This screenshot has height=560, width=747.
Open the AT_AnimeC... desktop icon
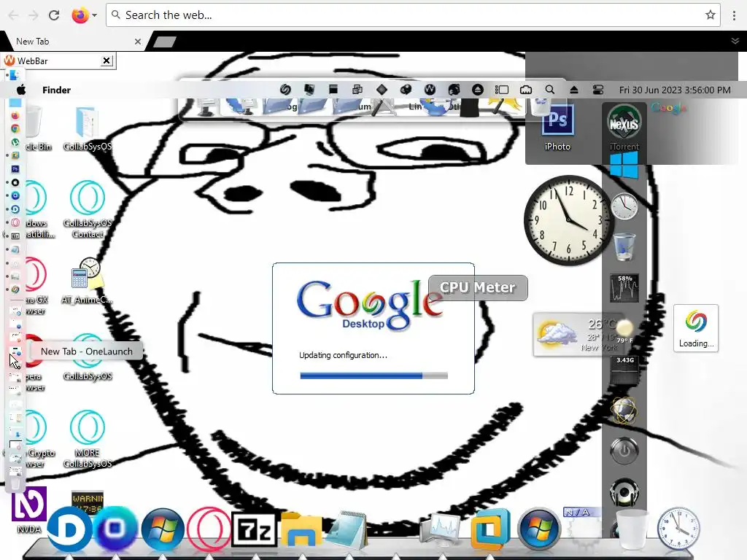coord(87,281)
